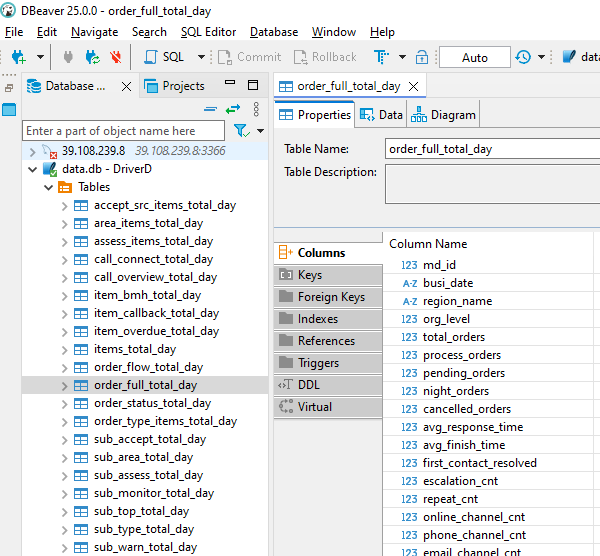Select the Virtual section

pyautogui.click(x=328, y=407)
